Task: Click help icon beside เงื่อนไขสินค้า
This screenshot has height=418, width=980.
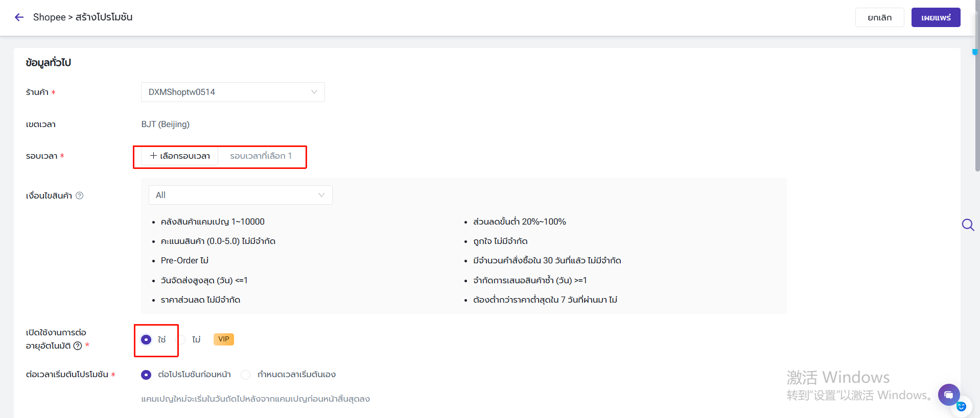Action: [80, 195]
